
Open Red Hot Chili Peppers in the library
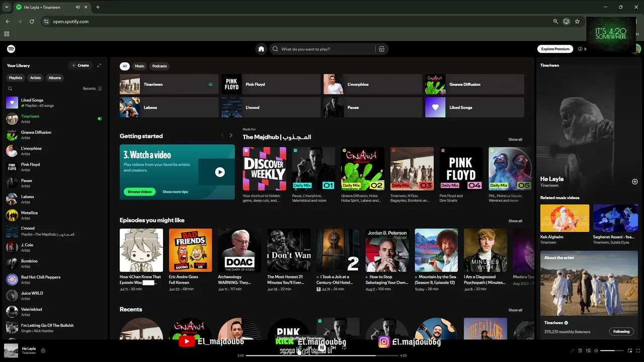coord(54,280)
